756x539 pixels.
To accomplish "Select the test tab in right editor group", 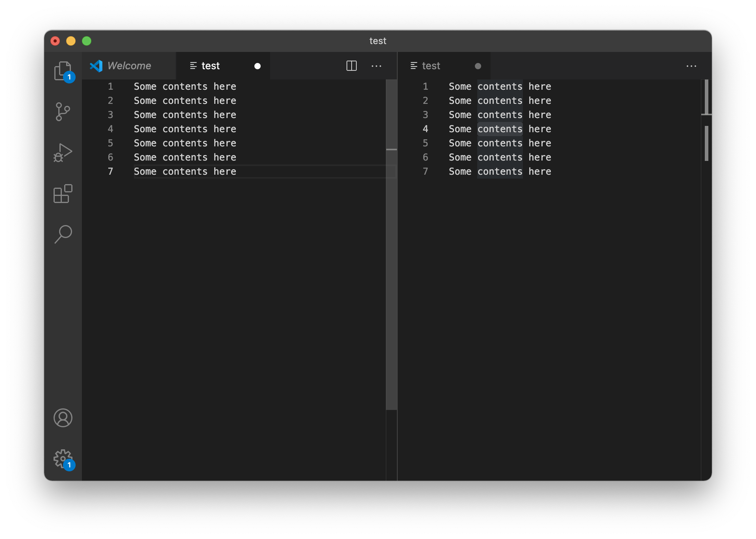I will [444, 66].
